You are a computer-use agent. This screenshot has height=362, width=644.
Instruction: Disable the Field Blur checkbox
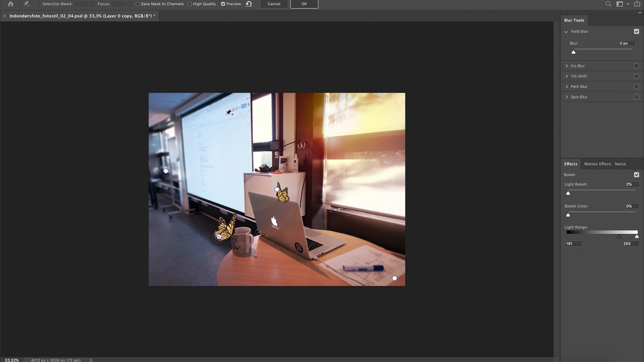click(x=636, y=32)
